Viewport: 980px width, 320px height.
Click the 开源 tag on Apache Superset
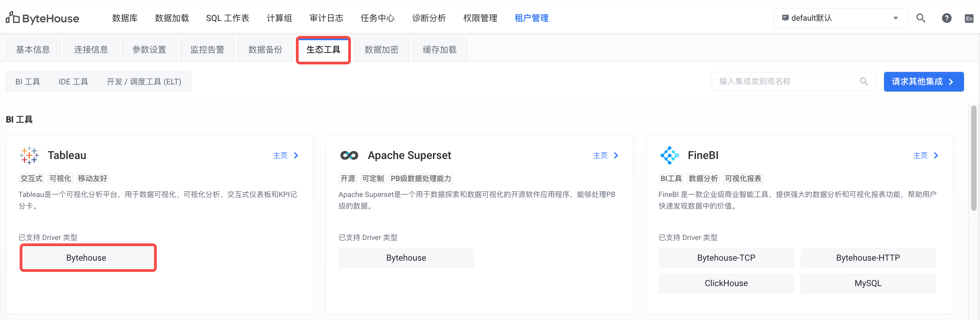[348, 179]
